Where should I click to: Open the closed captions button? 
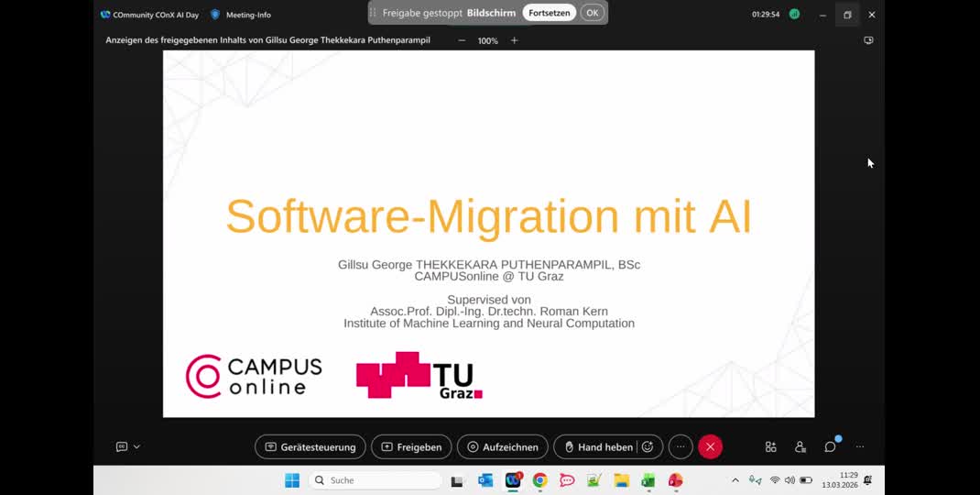[x=122, y=446]
